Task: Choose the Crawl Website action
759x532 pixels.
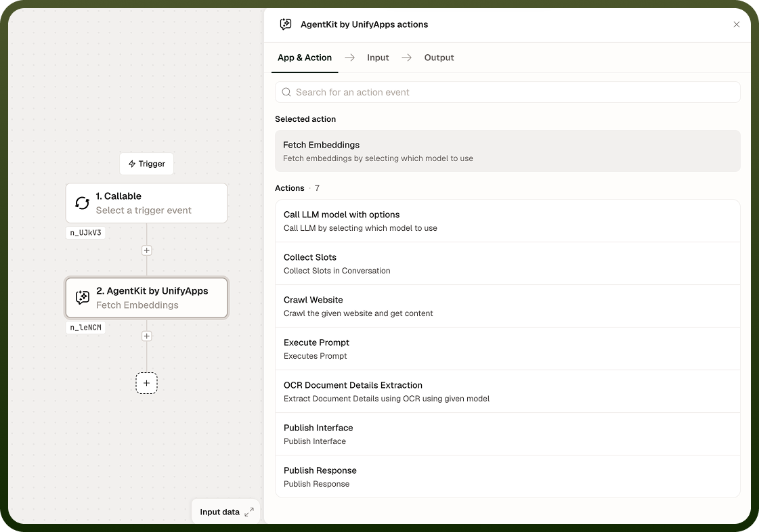Action: 507,306
